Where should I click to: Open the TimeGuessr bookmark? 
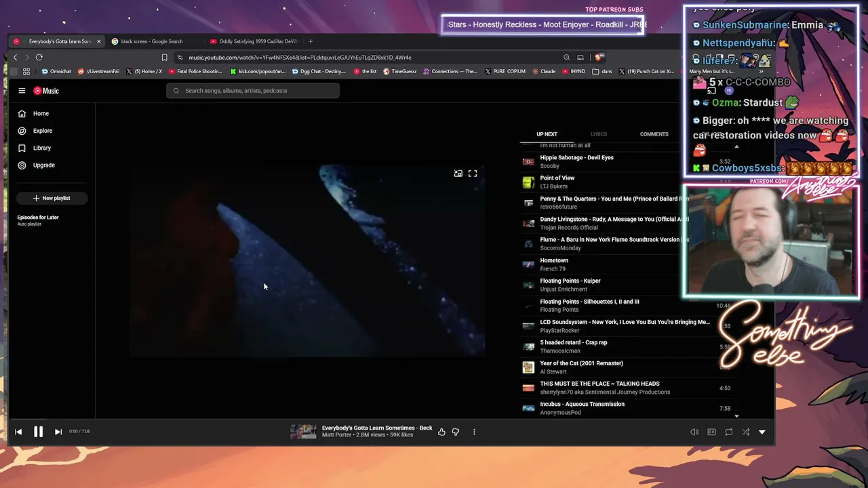coord(400,71)
